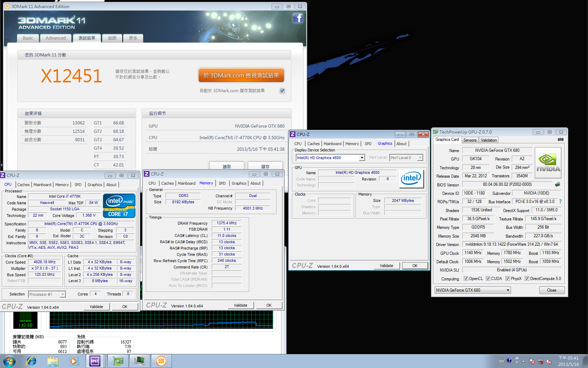Click the Core Voltage 1.368 V value
This screenshot has width=588, height=368.
point(89,216)
